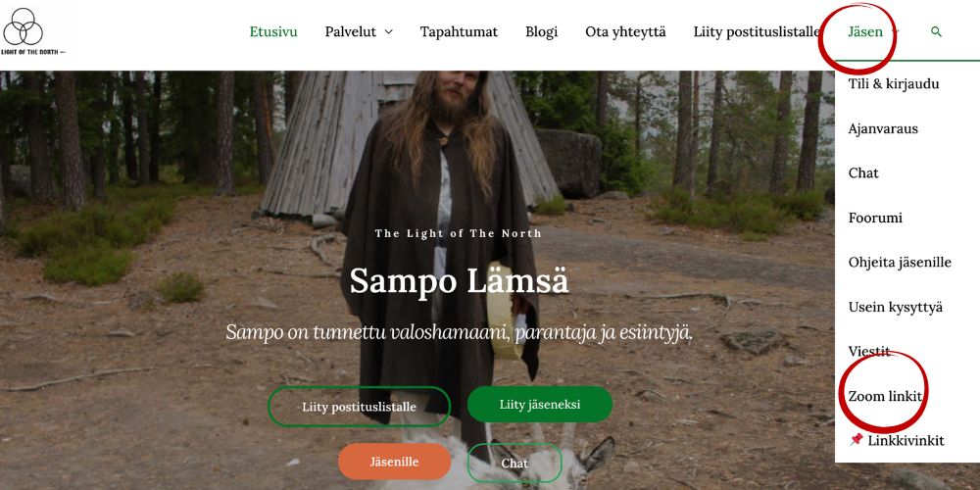
Task: Open the Tapahtumat menu item
Action: 459,32
